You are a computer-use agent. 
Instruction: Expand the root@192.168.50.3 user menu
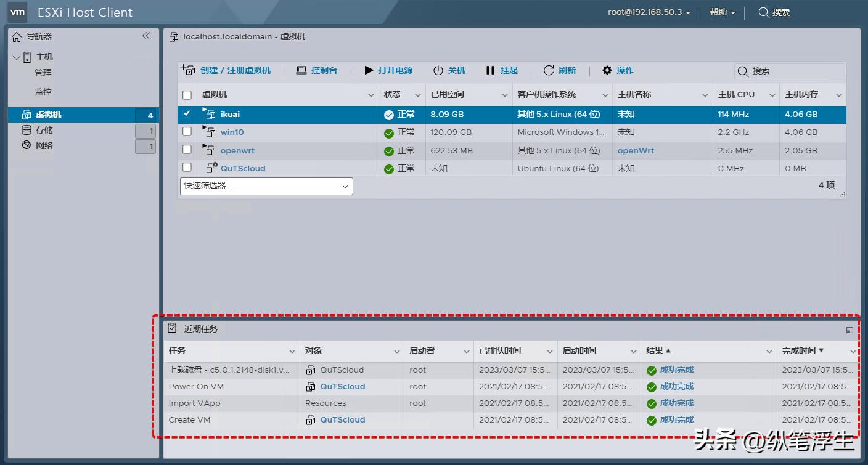[649, 12]
